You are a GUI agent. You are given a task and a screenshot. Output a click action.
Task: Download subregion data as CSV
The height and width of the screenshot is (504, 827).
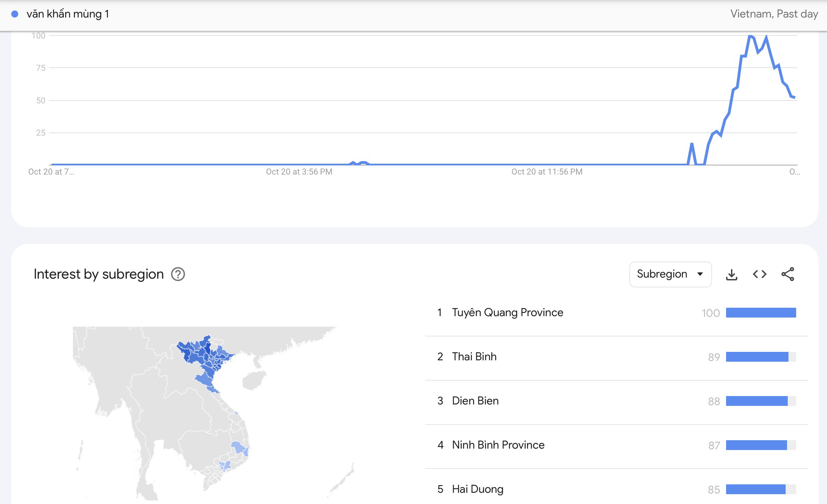coord(731,274)
